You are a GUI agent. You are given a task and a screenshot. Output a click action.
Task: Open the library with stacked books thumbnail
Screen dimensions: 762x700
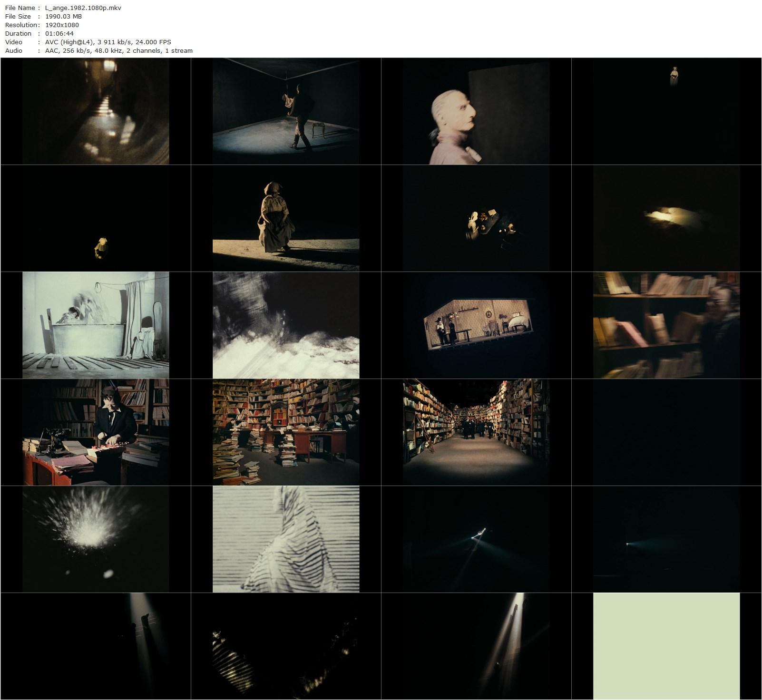(x=286, y=432)
